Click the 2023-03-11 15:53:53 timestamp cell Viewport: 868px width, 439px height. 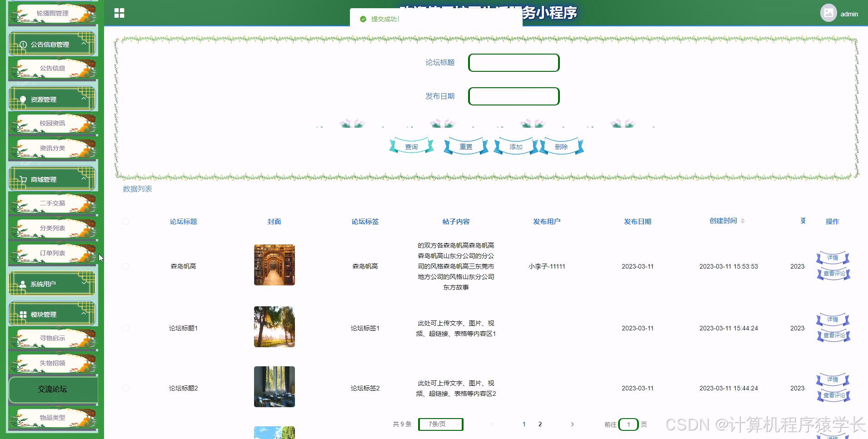(x=728, y=266)
